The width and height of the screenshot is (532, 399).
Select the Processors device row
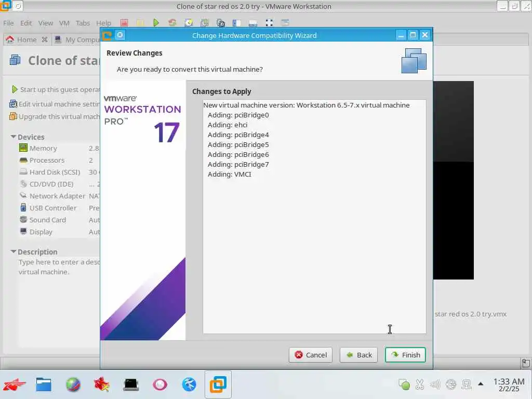tap(59, 160)
